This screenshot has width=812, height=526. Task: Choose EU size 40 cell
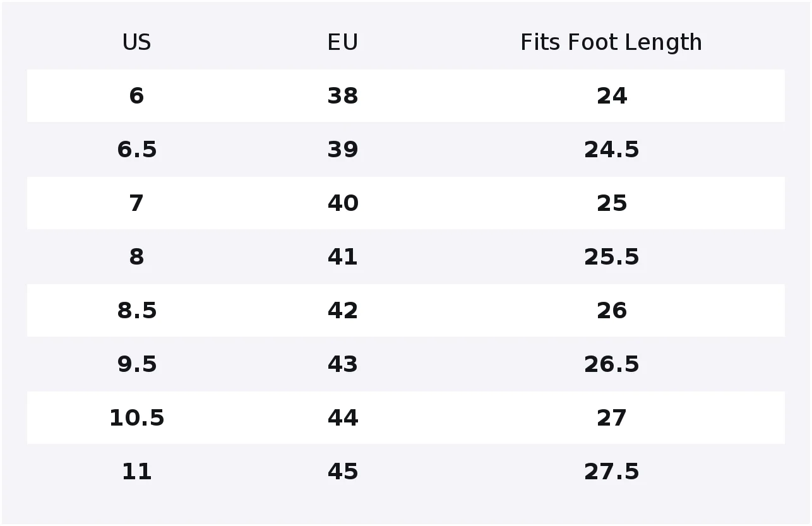pyautogui.click(x=343, y=203)
